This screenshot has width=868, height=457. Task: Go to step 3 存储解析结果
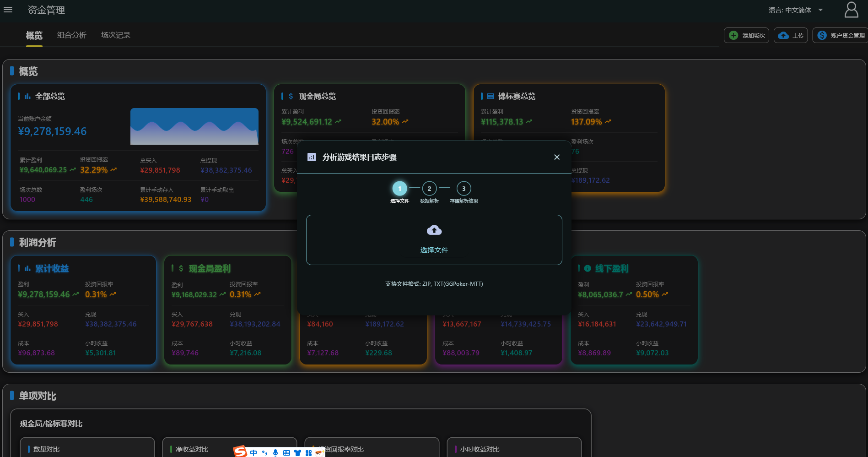464,189
